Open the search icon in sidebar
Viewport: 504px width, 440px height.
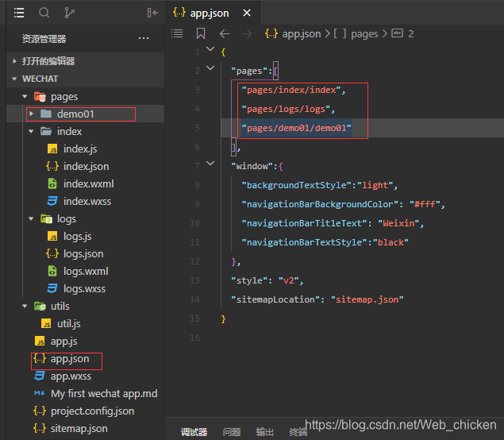point(44,13)
